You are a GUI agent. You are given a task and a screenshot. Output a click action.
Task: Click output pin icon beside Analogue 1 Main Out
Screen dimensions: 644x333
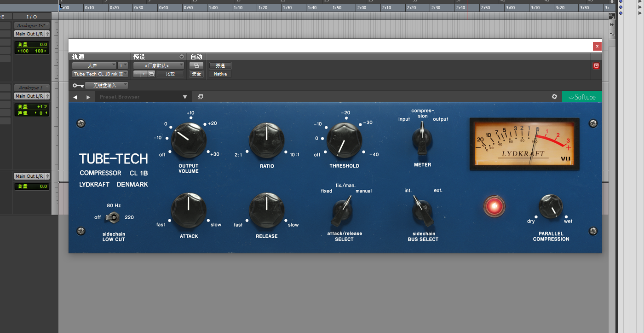click(x=47, y=96)
